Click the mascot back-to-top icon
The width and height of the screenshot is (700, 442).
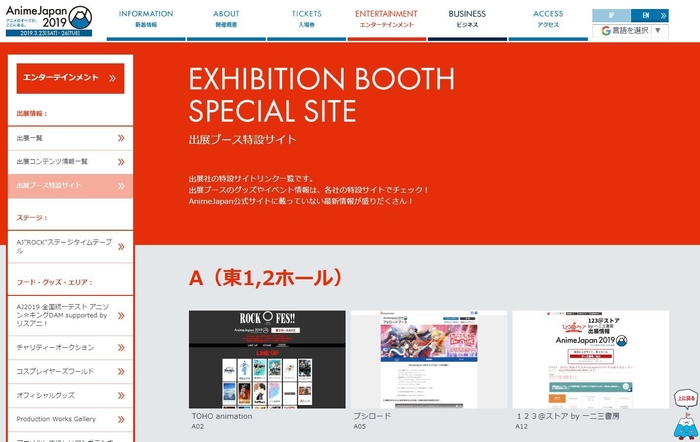click(686, 414)
